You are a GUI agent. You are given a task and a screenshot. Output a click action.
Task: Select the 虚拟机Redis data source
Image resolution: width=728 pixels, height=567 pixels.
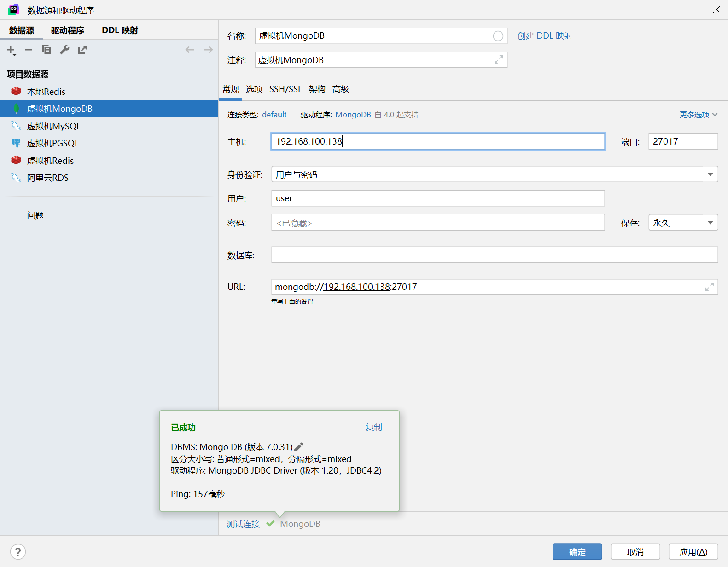pyautogui.click(x=109, y=161)
